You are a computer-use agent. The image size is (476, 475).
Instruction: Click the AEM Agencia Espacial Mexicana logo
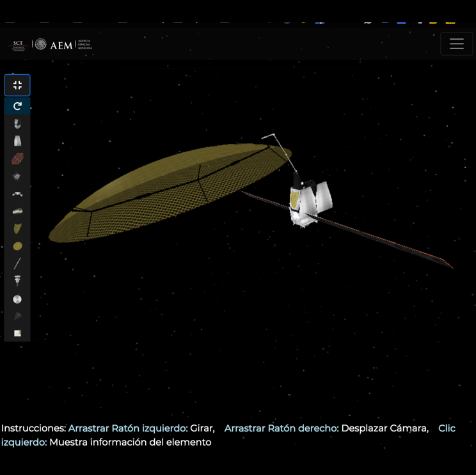pos(63,45)
